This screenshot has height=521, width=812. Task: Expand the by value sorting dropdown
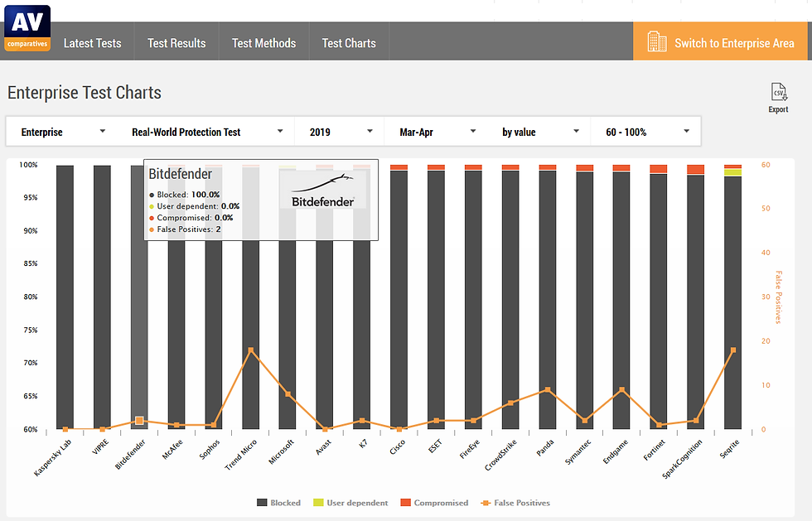click(539, 132)
